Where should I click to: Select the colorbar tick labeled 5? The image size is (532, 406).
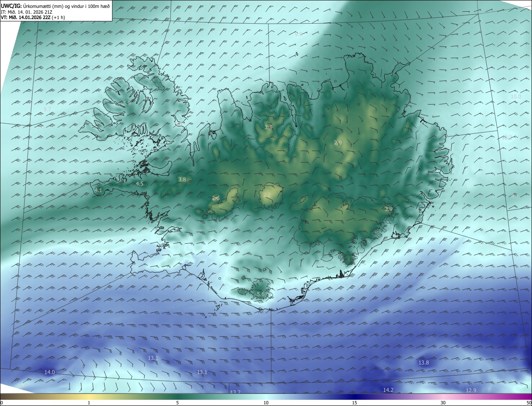(177, 403)
